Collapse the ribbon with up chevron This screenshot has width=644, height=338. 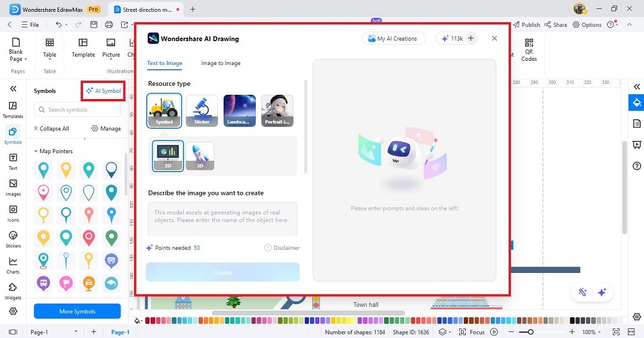click(x=629, y=24)
